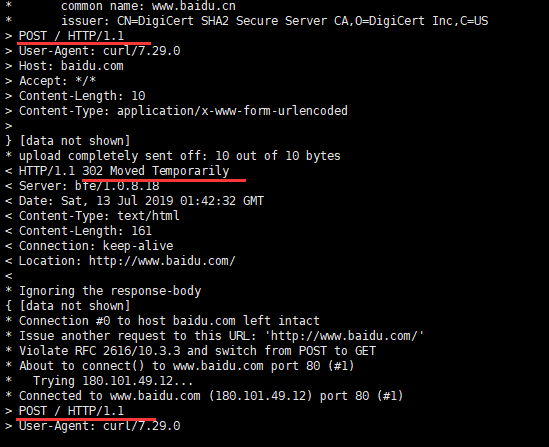Click the Server: bfe/1.0.8.18 header
549x447 pixels.
tap(89, 186)
